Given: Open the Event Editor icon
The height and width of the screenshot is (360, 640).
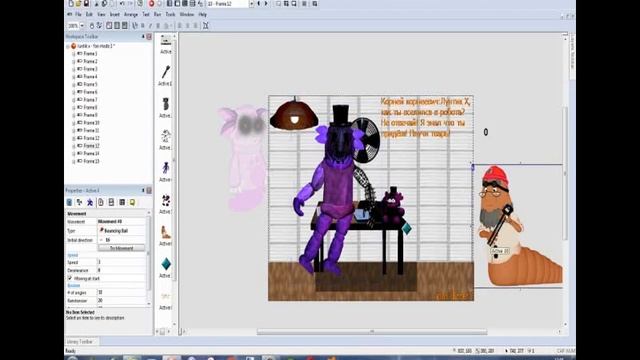Looking at the screenshot, I should pos(185,4).
